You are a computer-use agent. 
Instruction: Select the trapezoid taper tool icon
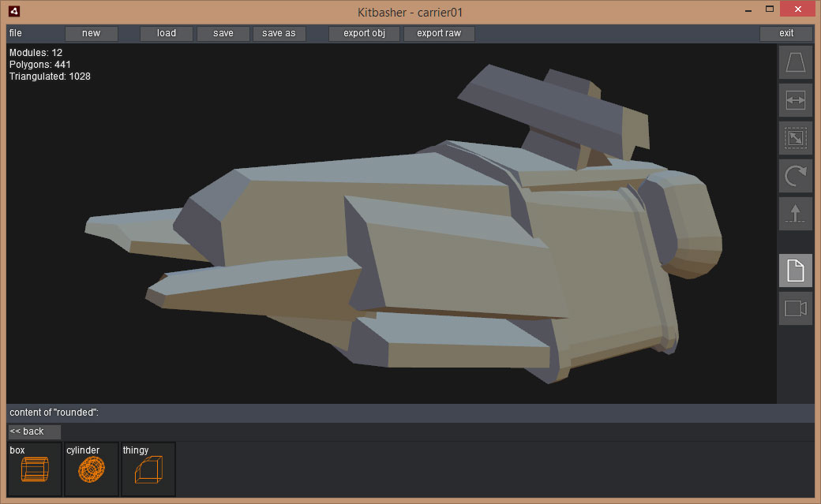coord(795,62)
